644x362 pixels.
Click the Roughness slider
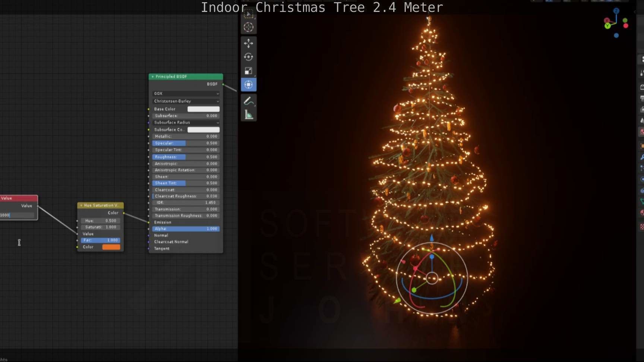[x=186, y=157]
